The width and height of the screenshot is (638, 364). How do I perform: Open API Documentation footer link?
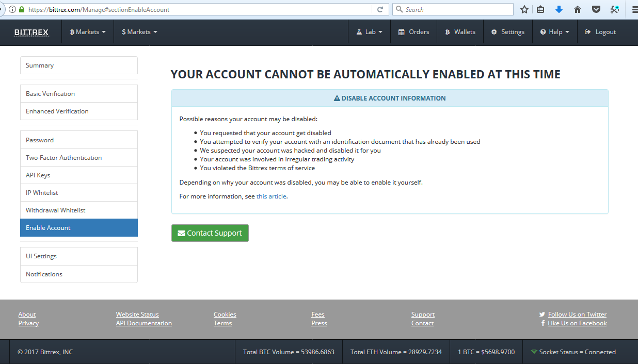(x=143, y=323)
